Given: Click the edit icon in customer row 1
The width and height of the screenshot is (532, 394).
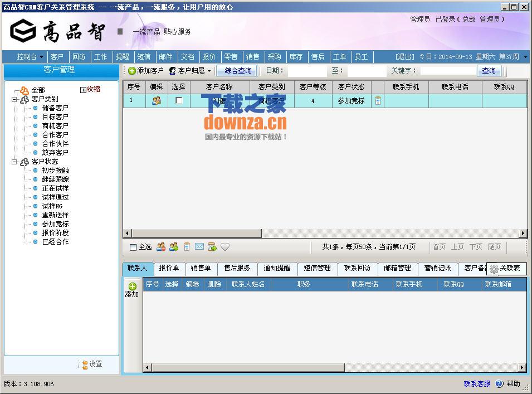Looking at the screenshot, I should click(157, 101).
